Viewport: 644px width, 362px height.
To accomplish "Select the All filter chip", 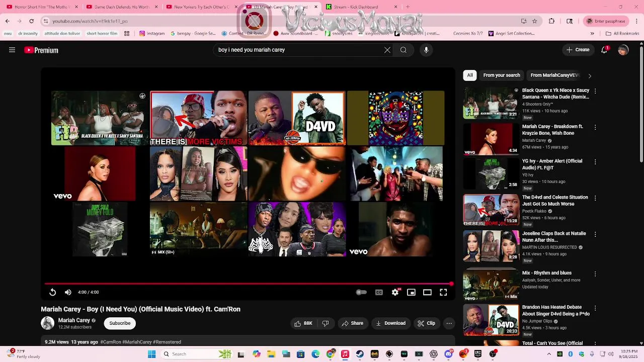I will (470, 75).
